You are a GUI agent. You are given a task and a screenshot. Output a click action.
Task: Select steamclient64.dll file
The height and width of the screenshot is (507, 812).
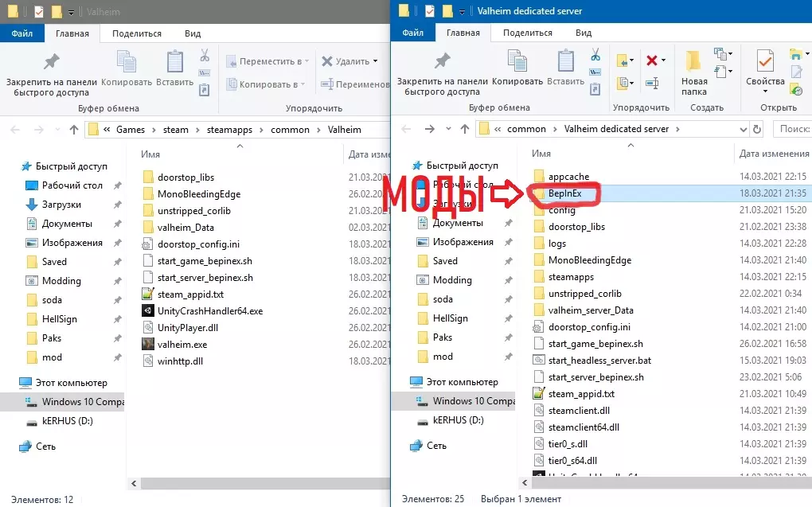[584, 427]
